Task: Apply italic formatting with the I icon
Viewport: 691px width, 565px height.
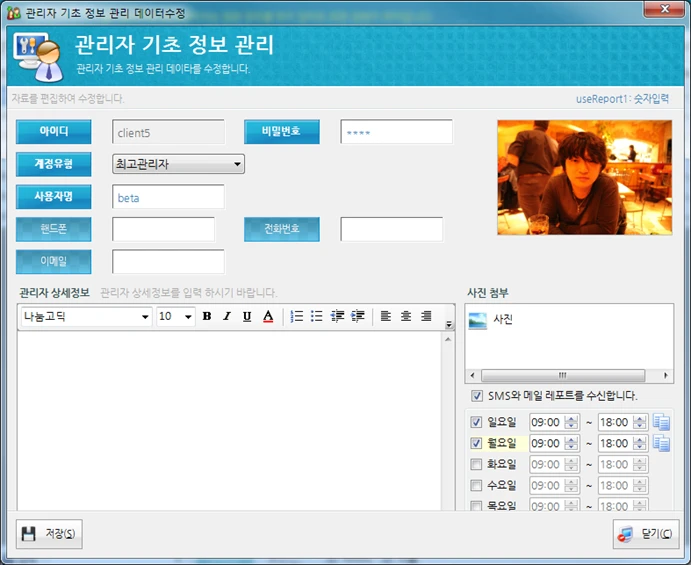Action: tap(227, 316)
